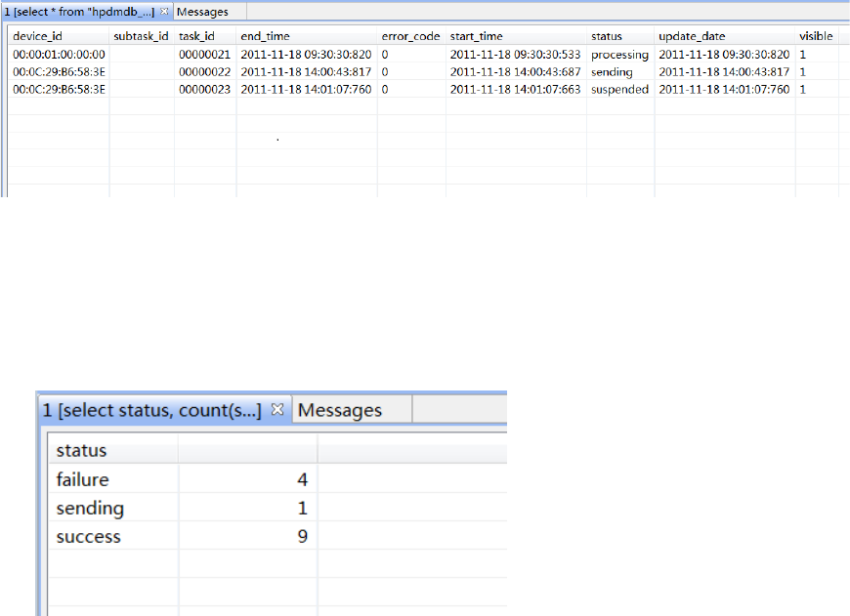Click the start_time column header
Screen dimensions: 850x616
click(477, 36)
